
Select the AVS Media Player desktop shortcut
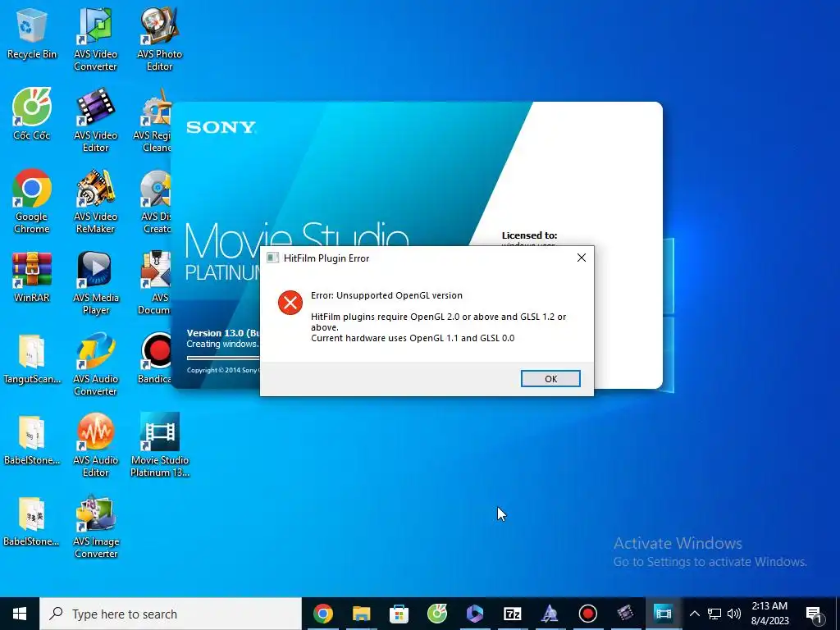click(x=95, y=283)
